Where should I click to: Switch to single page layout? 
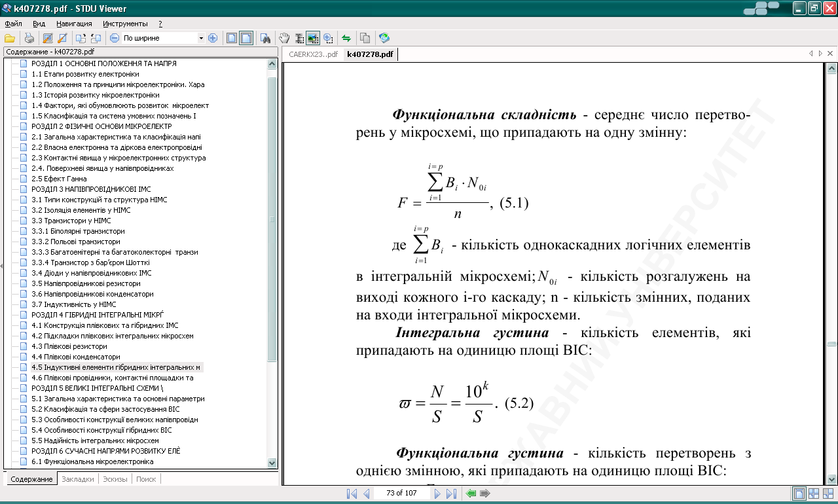232,38
